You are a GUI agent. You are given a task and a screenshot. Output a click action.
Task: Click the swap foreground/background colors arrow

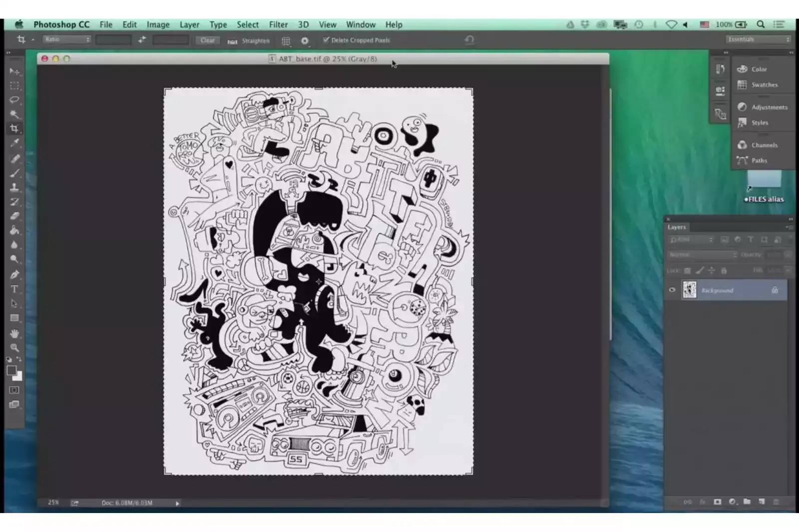(19, 359)
